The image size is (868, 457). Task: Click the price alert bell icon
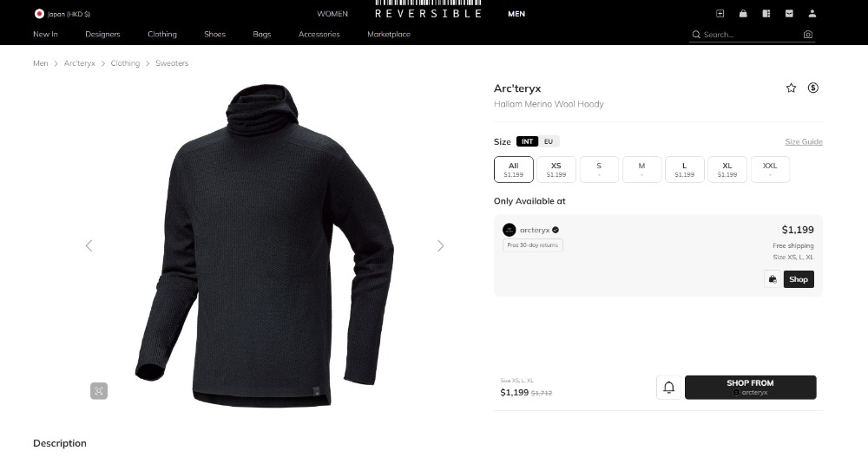(668, 388)
